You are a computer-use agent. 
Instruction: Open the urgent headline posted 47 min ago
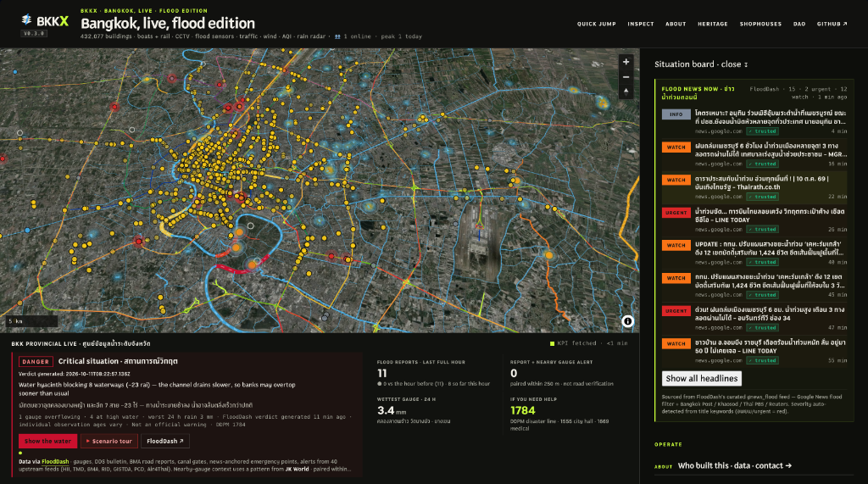[771, 314]
